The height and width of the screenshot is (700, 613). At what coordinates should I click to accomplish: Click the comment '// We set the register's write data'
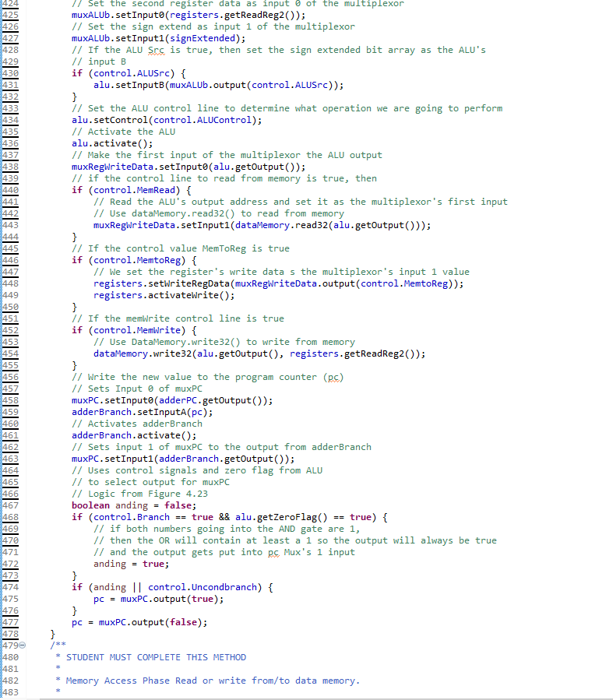[x=281, y=272]
